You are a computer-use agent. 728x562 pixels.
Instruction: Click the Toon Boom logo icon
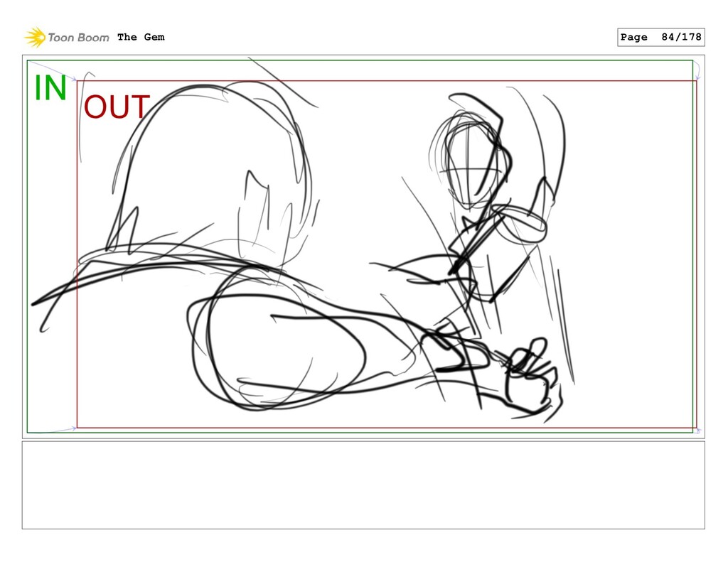pyautogui.click(x=36, y=37)
